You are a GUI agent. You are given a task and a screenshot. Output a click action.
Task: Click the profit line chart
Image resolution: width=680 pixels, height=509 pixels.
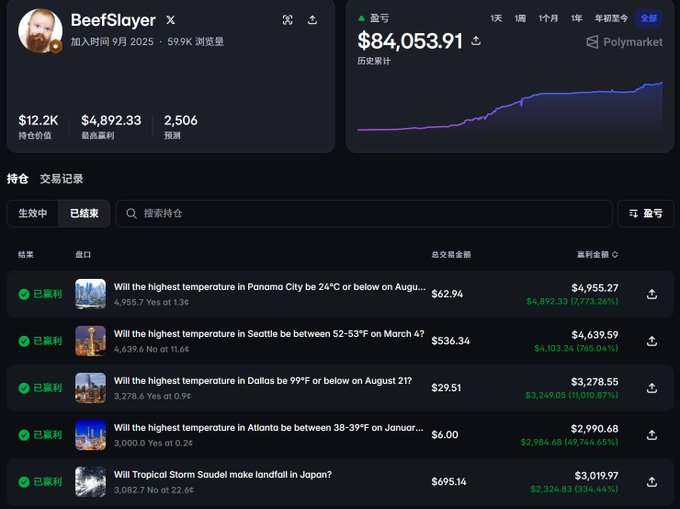pos(510,106)
